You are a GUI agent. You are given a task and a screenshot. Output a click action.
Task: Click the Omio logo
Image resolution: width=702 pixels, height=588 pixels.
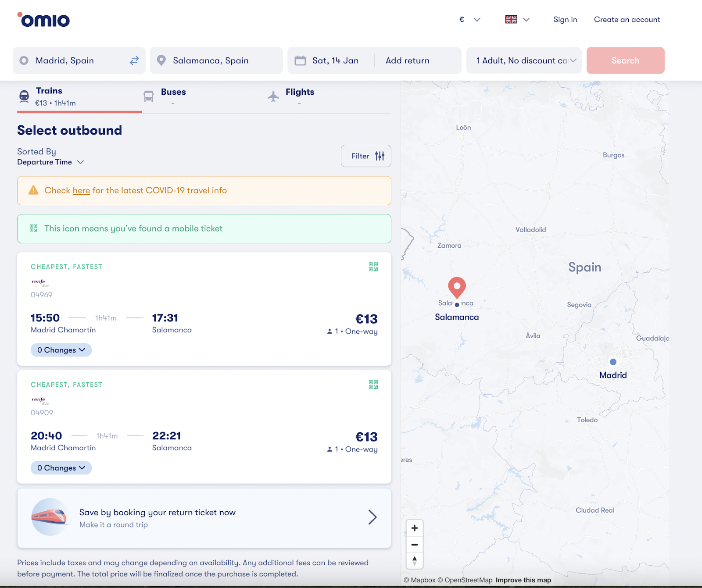pos(43,20)
